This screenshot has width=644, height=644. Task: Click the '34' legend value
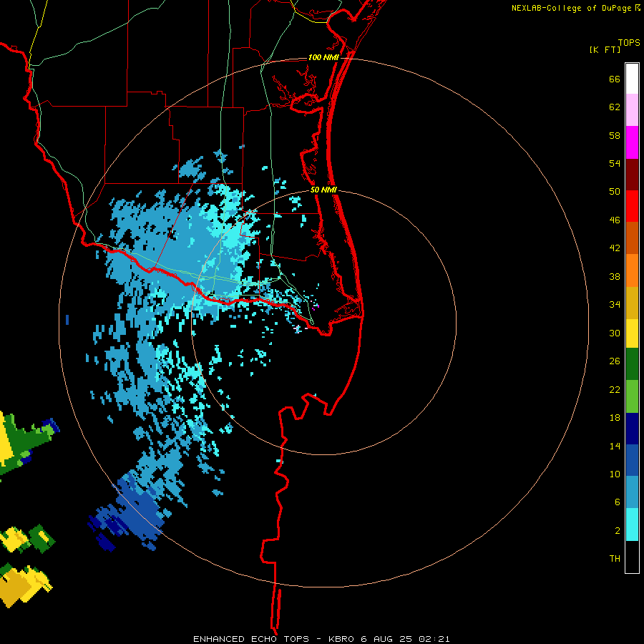pyautogui.click(x=615, y=305)
